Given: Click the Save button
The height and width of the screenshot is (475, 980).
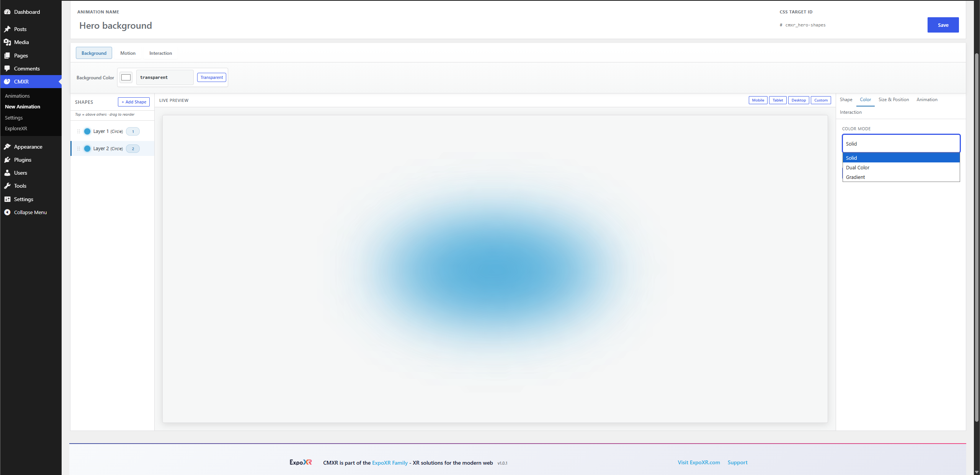Looking at the screenshot, I should (943, 25).
